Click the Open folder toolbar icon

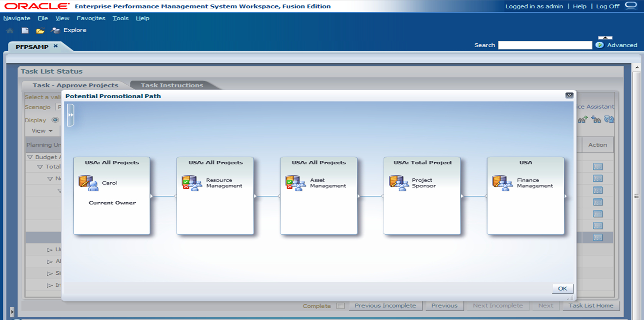click(40, 31)
